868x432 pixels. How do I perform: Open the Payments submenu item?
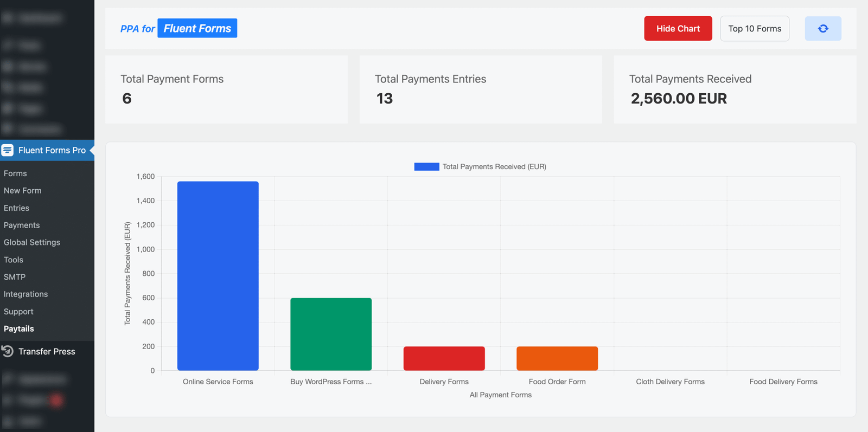[22, 225]
